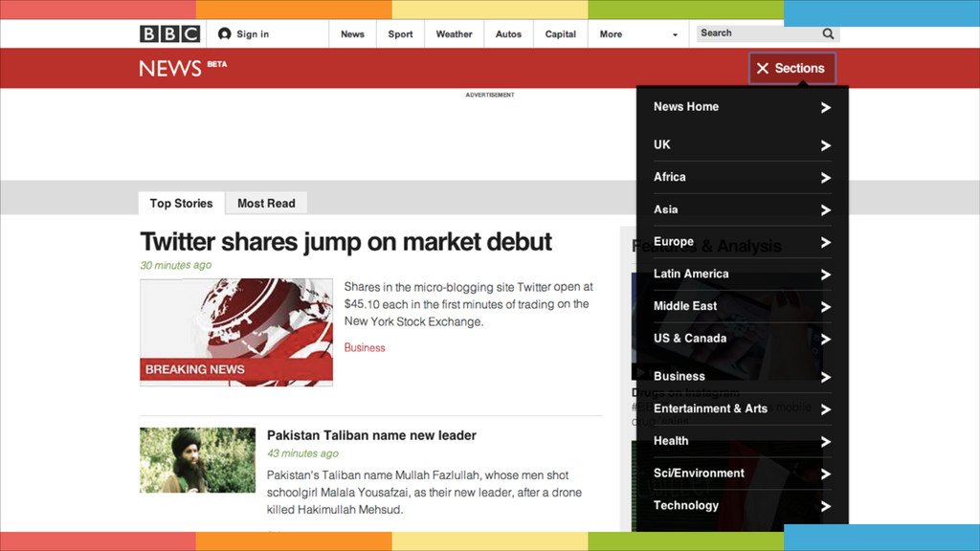Image resolution: width=980 pixels, height=551 pixels.
Task: Click the NEWS Beta heading logo
Action: 183,68
